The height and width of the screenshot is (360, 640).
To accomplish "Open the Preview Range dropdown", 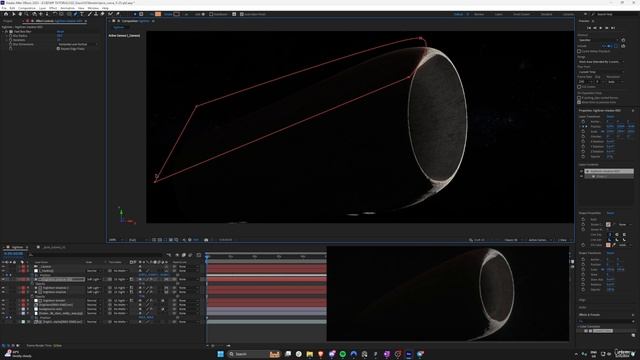I will click(601, 62).
